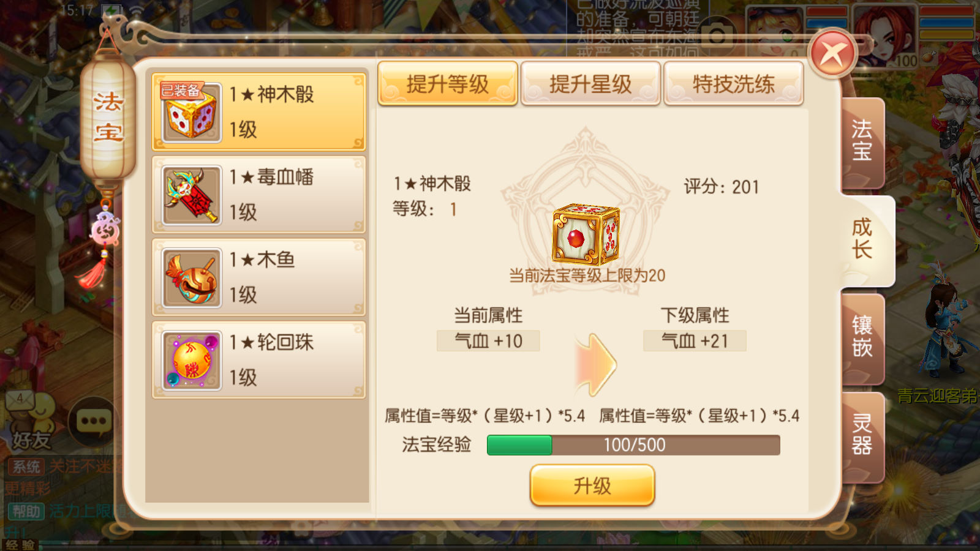Choose the 木鱼 treasure icon

(192, 278)
